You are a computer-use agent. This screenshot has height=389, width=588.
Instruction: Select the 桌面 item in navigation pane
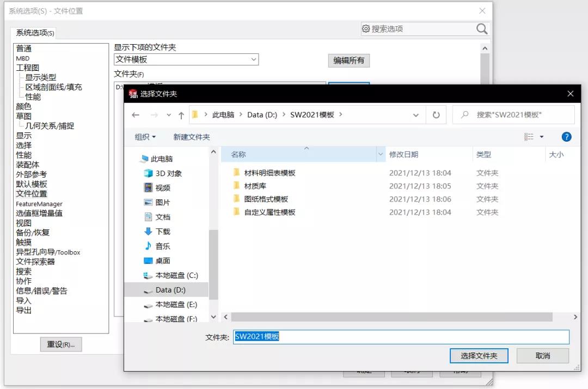[x=162, y=260]
